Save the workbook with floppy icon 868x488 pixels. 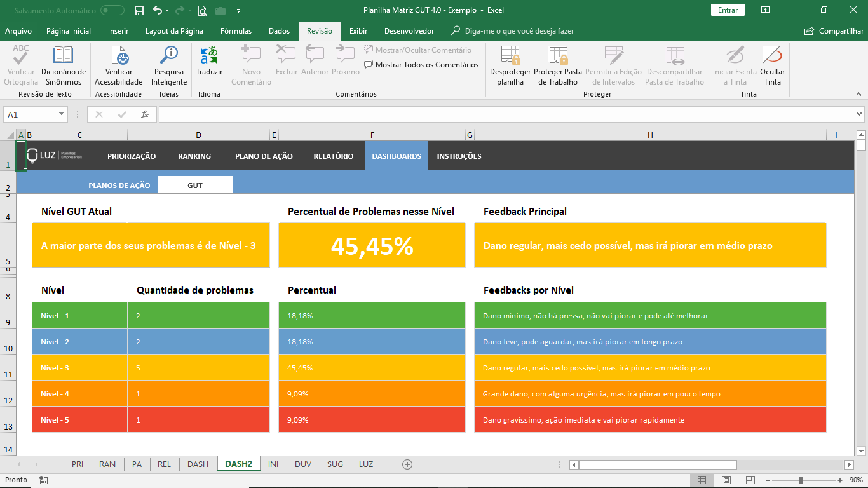139,10
